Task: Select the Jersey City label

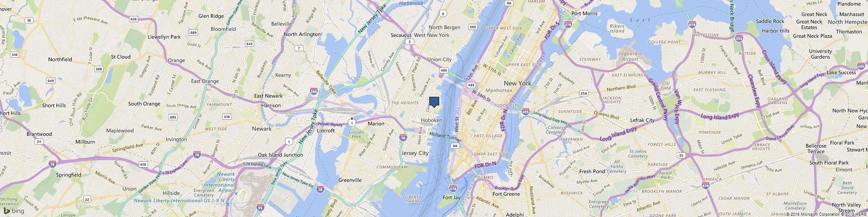Action: click(415, 153)
